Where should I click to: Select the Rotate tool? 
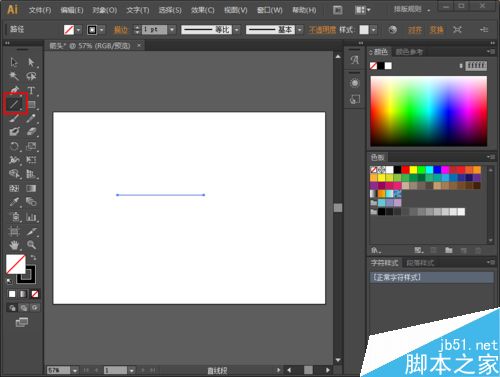pyautogui.click(x=14, y=146)
